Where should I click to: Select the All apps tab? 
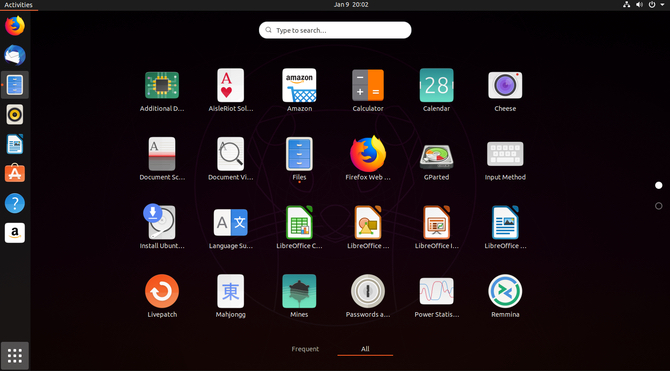point(365,349)
